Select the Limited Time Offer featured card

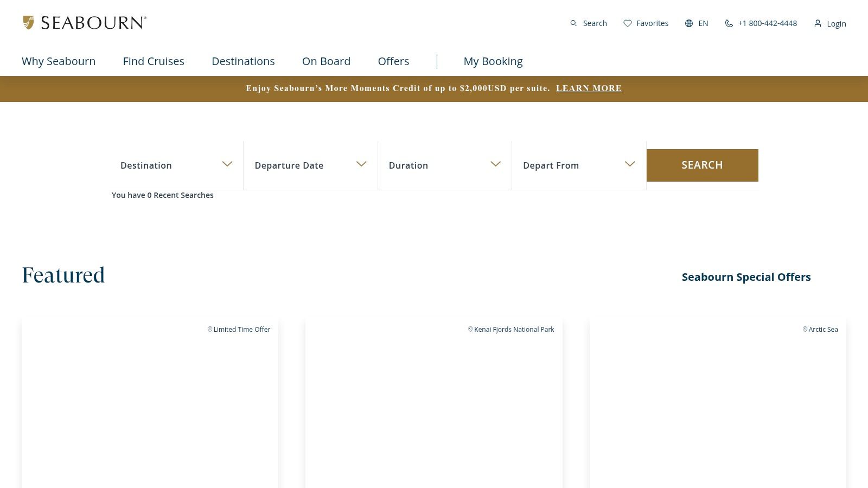click(150, 401)
